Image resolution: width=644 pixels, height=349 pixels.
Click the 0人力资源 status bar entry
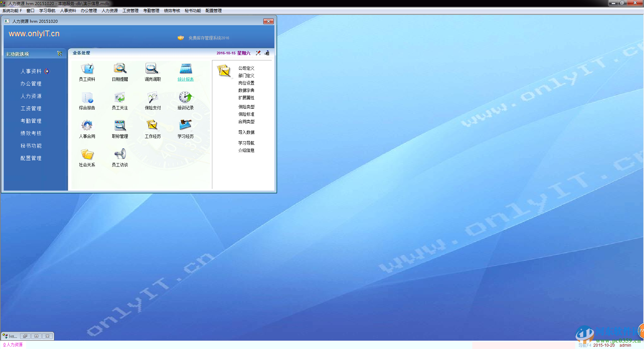pyautogui.click(x=13, y=345)
